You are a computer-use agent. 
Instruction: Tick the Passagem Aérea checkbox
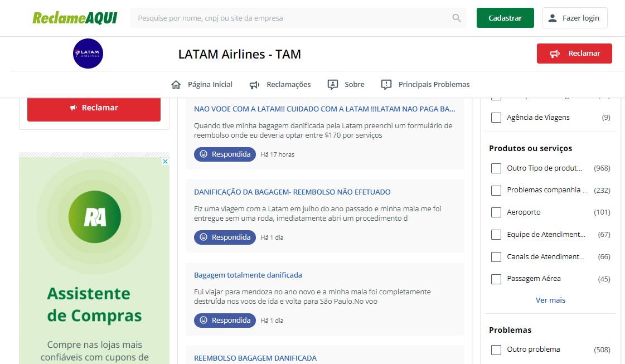[x=496, y=279]
